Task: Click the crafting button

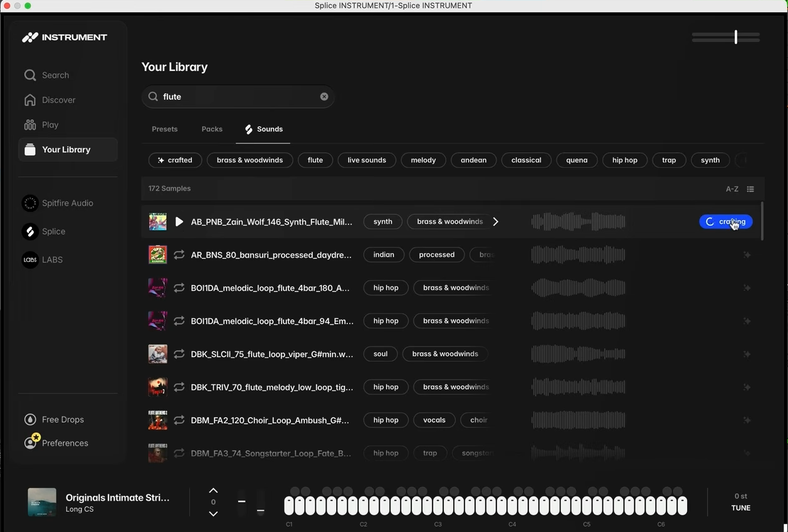Action: click(726, 222)
